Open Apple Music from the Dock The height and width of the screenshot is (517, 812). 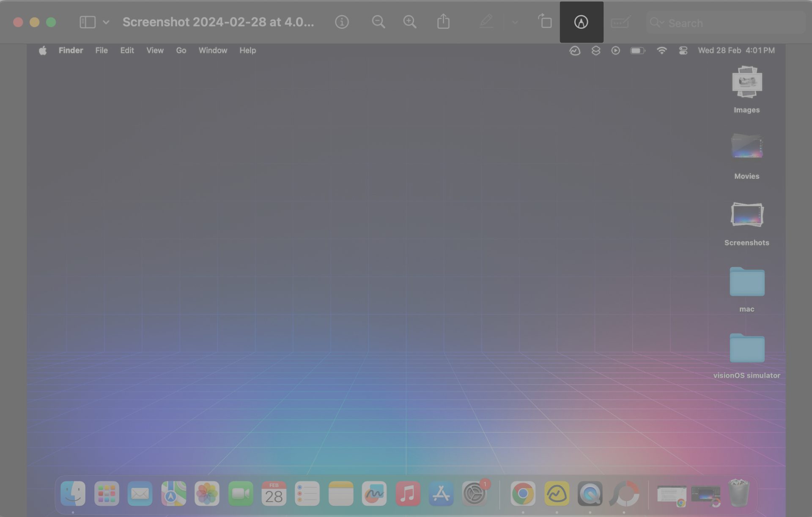coord(407,493)
